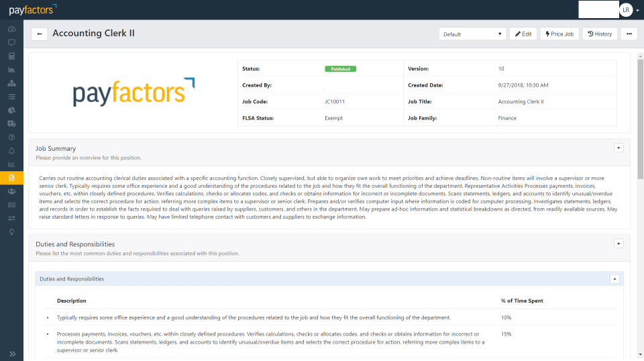Select the pie chart icon in sidebar

[11, 110]
